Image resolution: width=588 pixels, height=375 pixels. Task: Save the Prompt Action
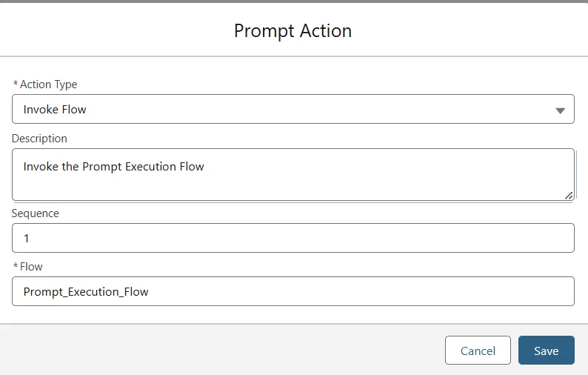click(546, 351)
